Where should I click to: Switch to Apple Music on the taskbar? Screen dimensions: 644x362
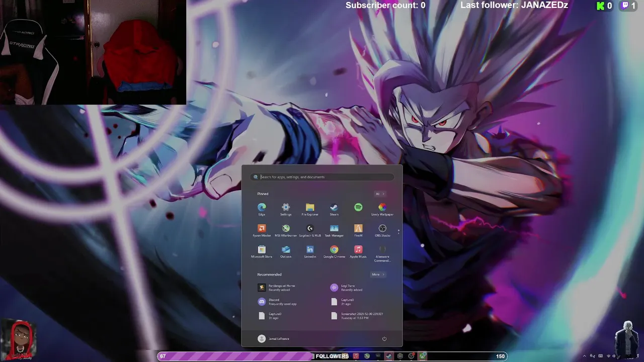tap(356, 356)
